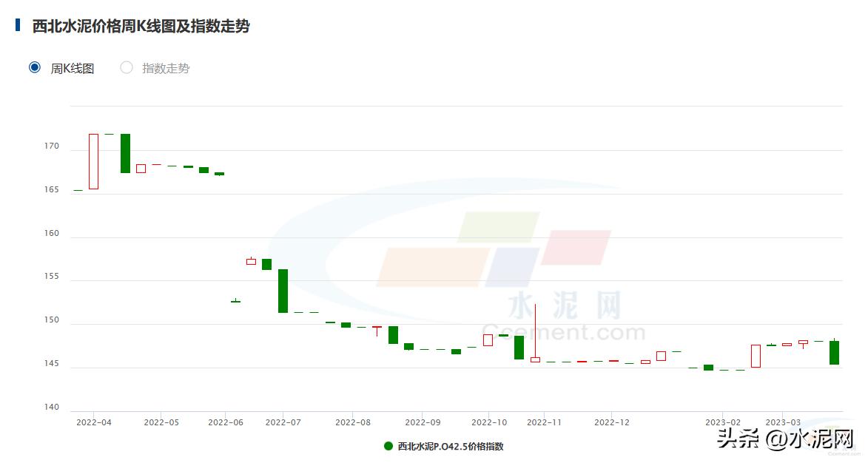The width and height of the screenshot is (868, 463).
Task: Click the 2023-03 axis label
Action: 782,422
